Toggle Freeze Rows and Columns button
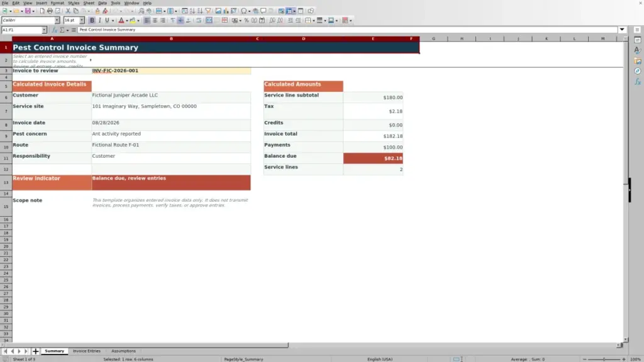Viewport: 644px width, 362px height. (x=289, y=11)
